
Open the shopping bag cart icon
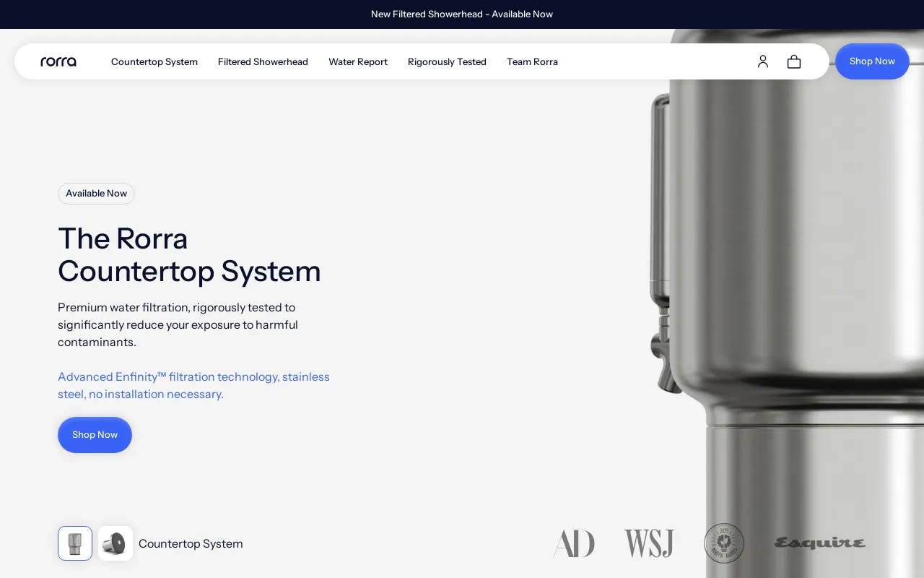pyautogui.click(x=794, y=61)
